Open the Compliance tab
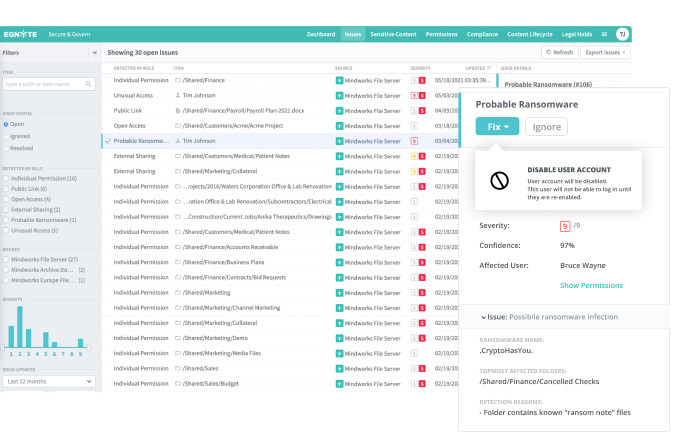683x443 pixels. [483, 33]
